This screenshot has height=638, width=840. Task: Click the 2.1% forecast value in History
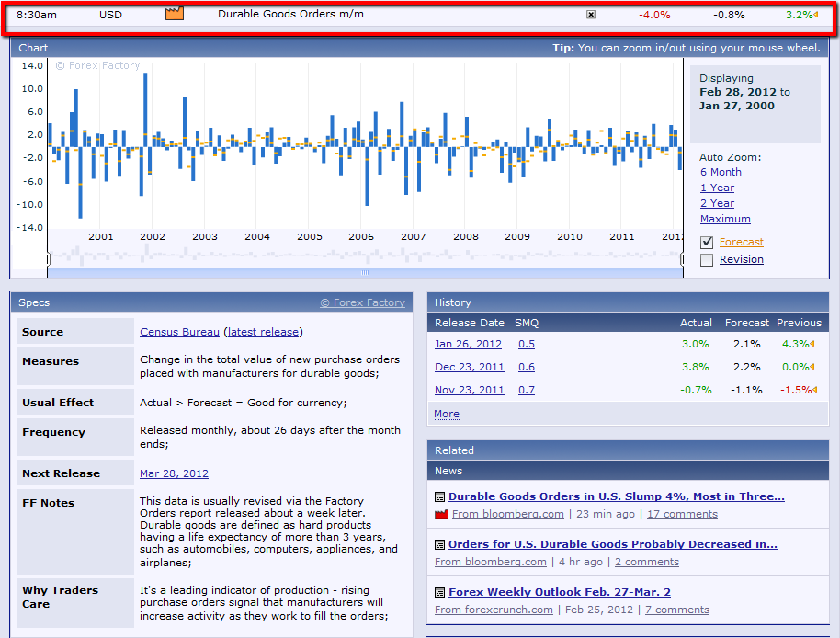point(747,344)
